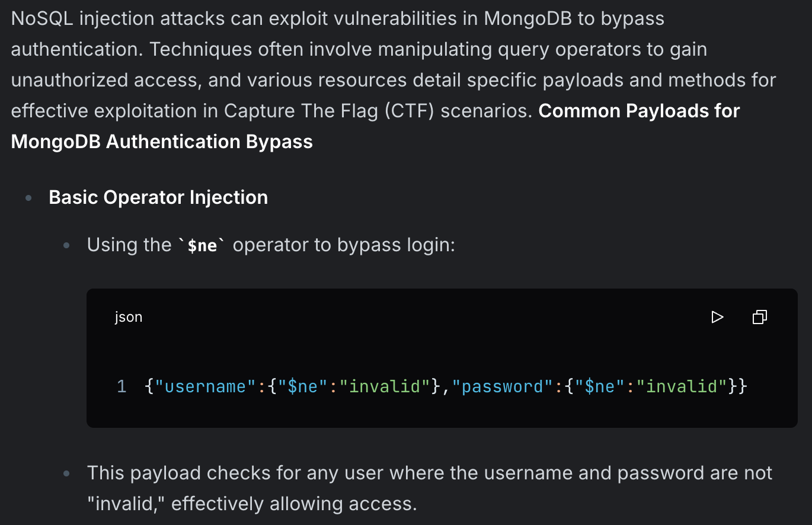The width and height of the screenshot is (812, 525).
Task: Click the bullet before Basic Operator Injection
Action: tap(28, 198)
